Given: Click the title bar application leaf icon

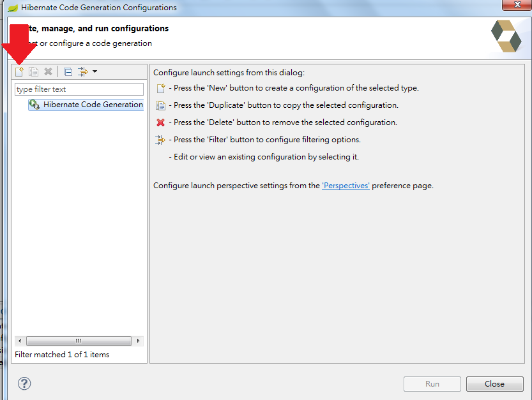Looking at the screenshot, I should click(13, 8).
